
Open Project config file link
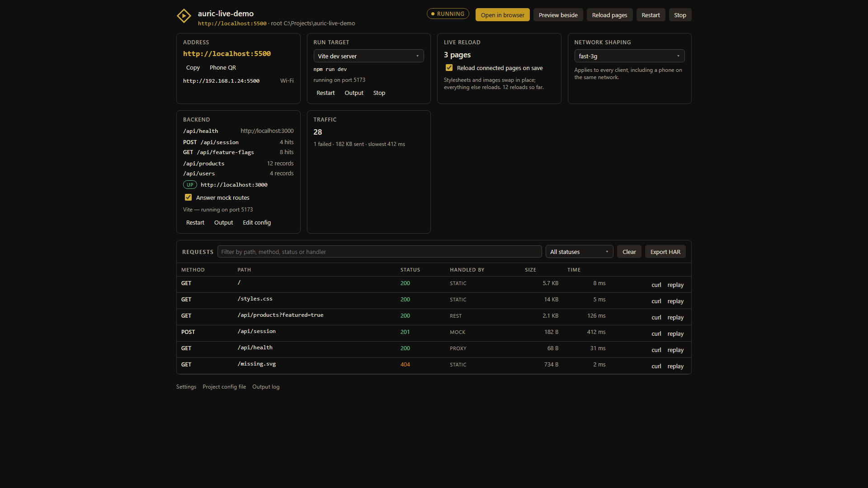(224, 387)
